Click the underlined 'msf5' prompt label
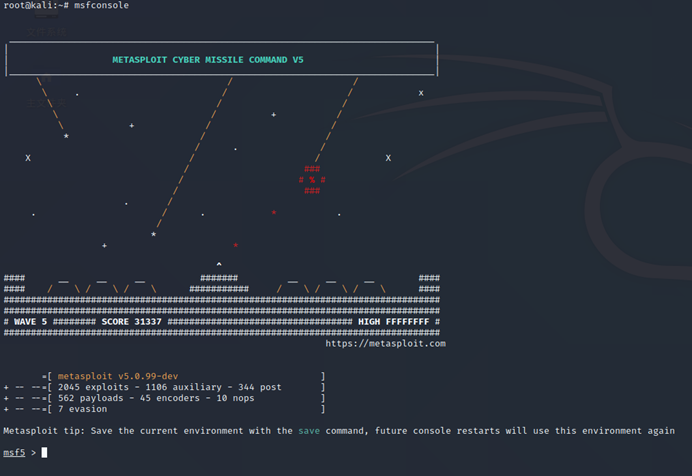This screenshot has width=692, height=476. [x=14, y=453]
